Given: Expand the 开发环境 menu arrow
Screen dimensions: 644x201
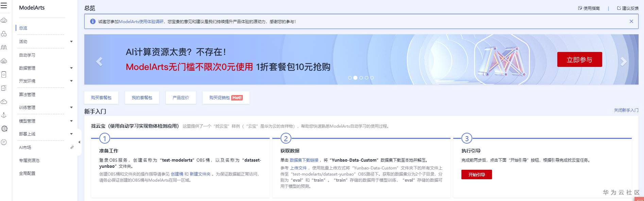Looking at the screenshot, I should point(71,81).
